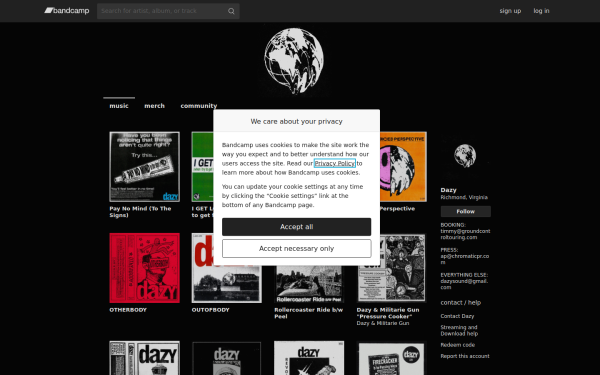
Task: Open the white dazy starburst cover in the bottom row
Action: pyautogui.click(x=309, y=358)
